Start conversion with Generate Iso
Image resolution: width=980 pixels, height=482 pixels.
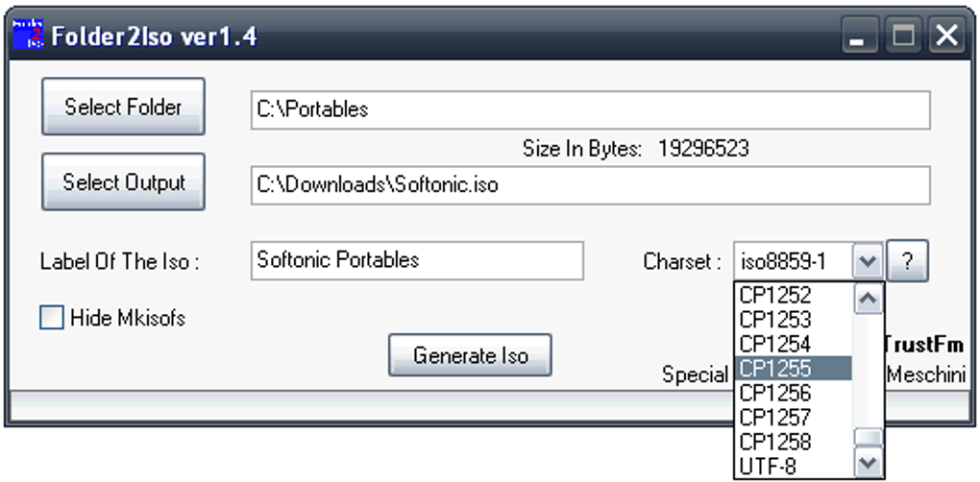[470, 355]
